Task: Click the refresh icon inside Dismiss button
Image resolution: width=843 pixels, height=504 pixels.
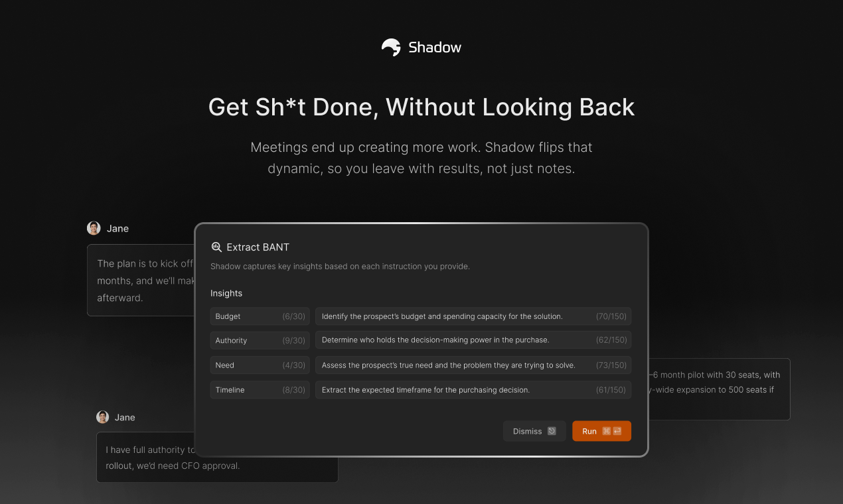Action: [552, 431]
